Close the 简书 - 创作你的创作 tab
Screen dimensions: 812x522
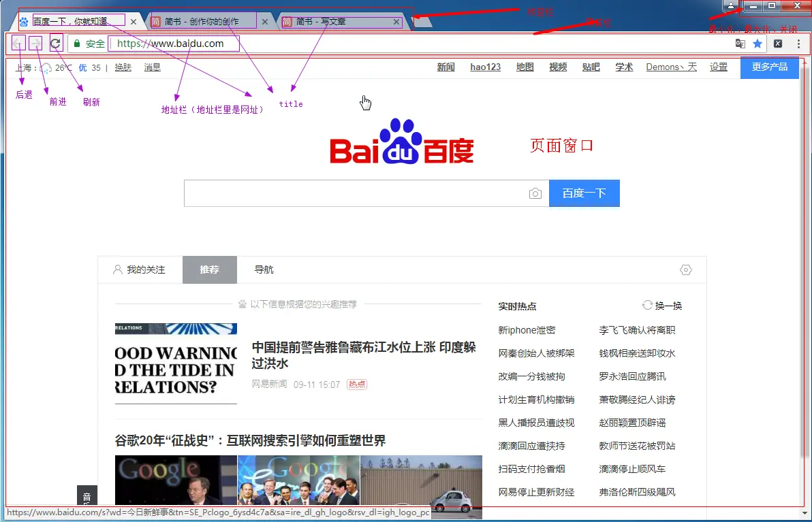(x=264, y=22)
